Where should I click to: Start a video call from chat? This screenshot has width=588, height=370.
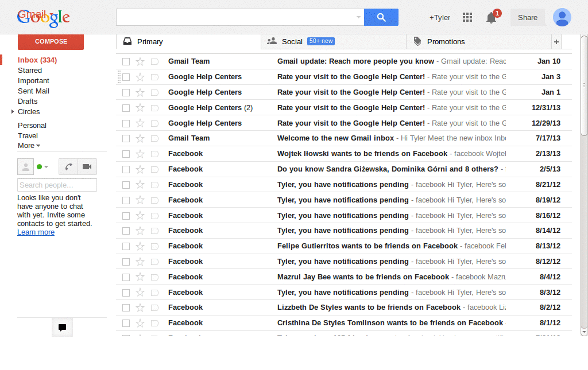click(x=87, y=167)
